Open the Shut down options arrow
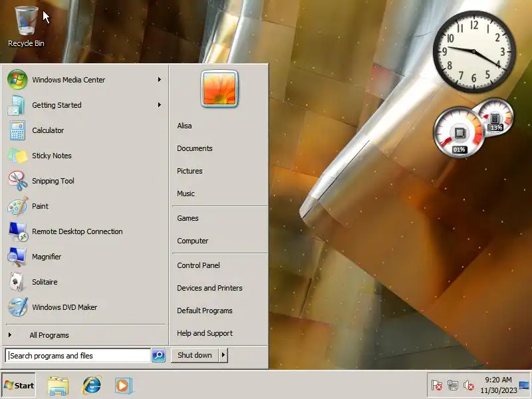The image size is (532, 399). click(223, 355)
